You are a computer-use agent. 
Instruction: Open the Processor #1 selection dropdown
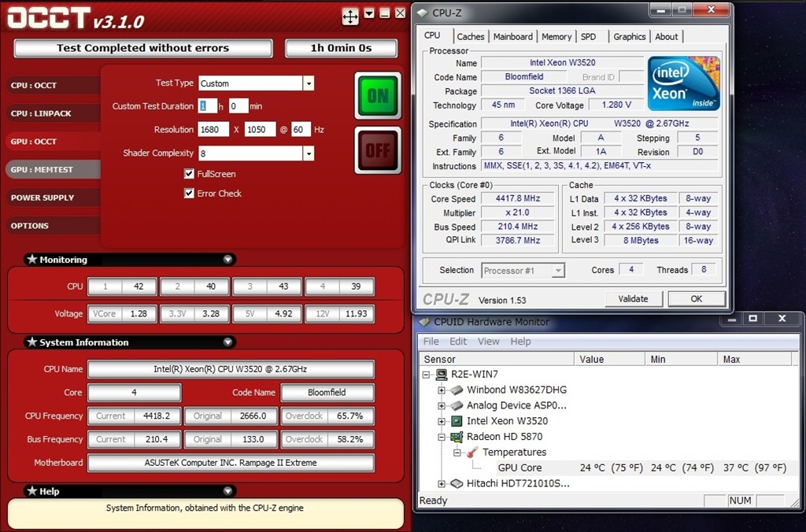tap(558, 271)
